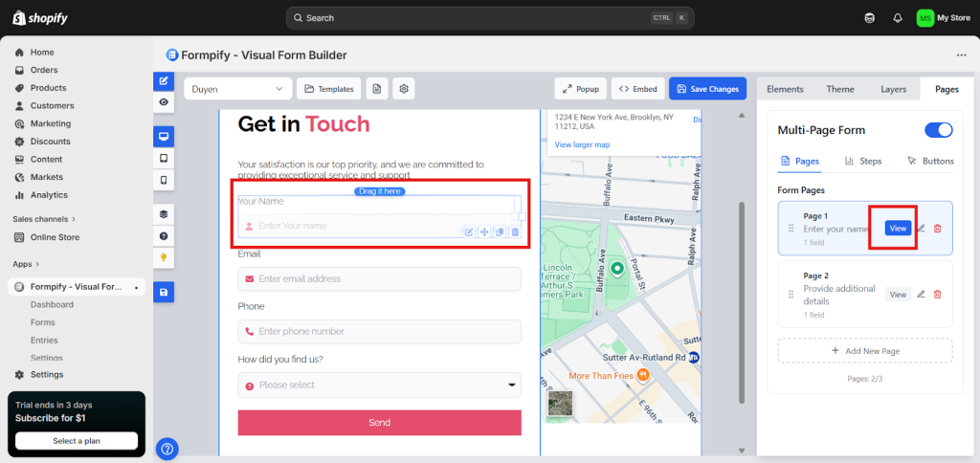Expand the 'How did you find us?' dropdown
The height and width of the screenshot is (463, 980).
coord(379,385)
